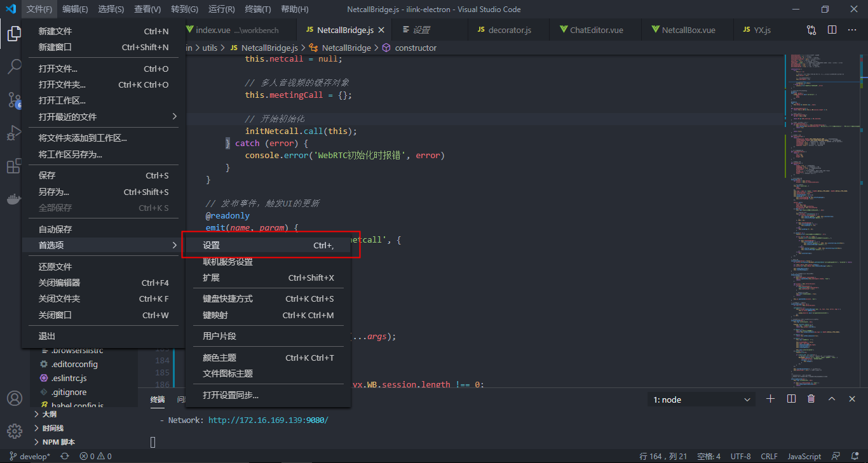This screenshot has width=868, height=463.
Task: Open notifications via the status bar bell
Action: (854, 456)
